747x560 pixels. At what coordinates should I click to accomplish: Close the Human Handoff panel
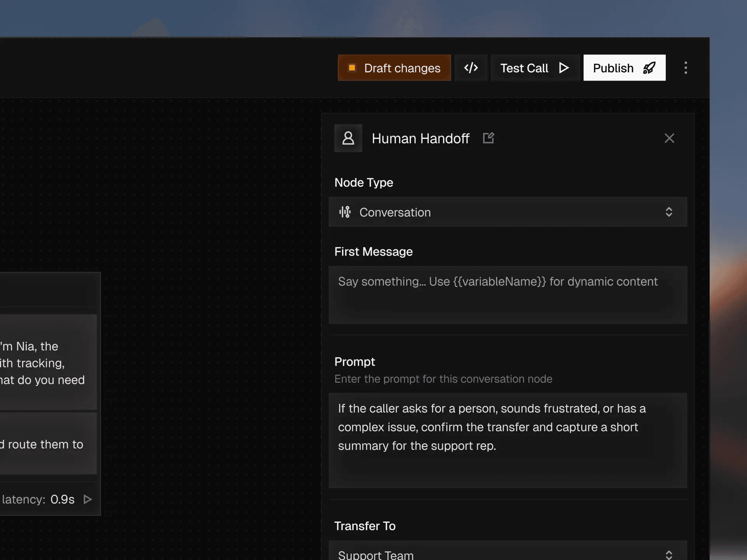(669, 138)
